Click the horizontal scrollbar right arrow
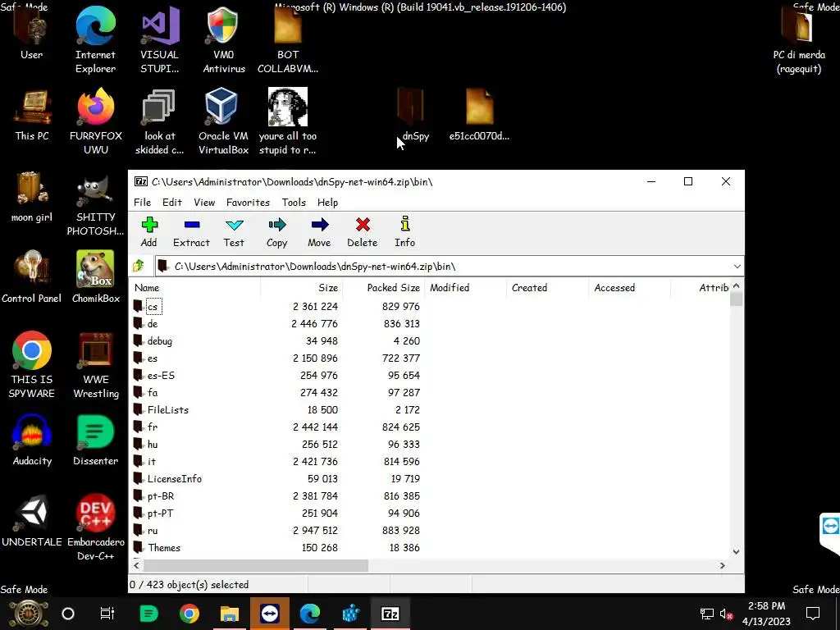This screenshot has height=630, width=840. (x=722, y=565)
